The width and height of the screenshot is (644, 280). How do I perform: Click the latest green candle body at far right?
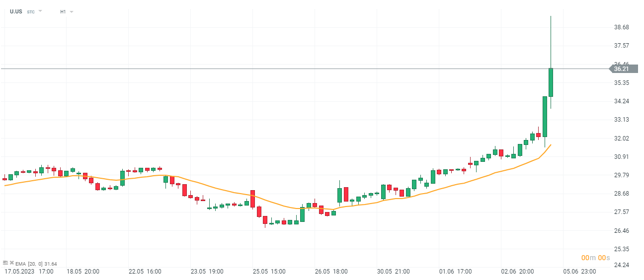(x=551, y=82)
